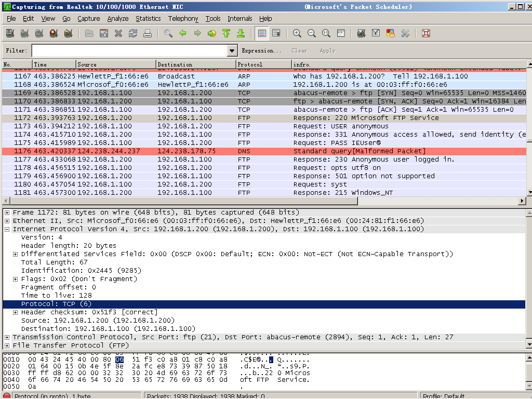Viewport: 532px width, 399px height.
Task: Find a packet with the magnifier
Action: (168, 33)
